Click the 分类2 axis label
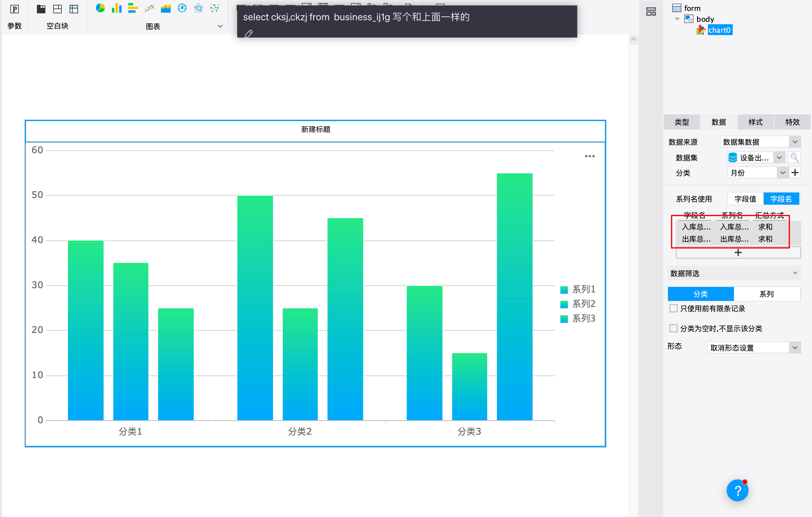 300,432
